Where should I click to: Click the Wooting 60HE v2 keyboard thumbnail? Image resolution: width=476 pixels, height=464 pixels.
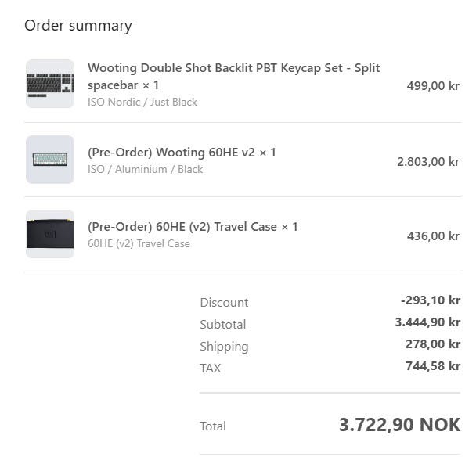[50, 160]
